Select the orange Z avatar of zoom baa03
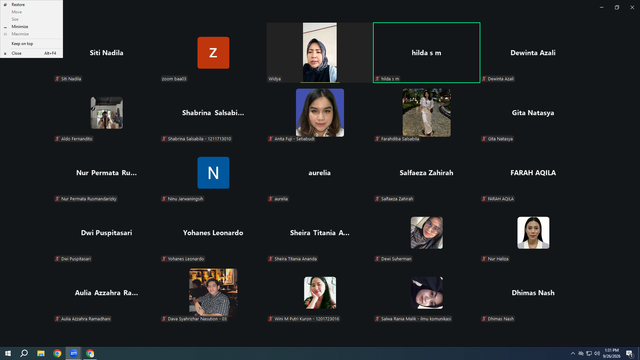640x360 pixels. point(213,53)
